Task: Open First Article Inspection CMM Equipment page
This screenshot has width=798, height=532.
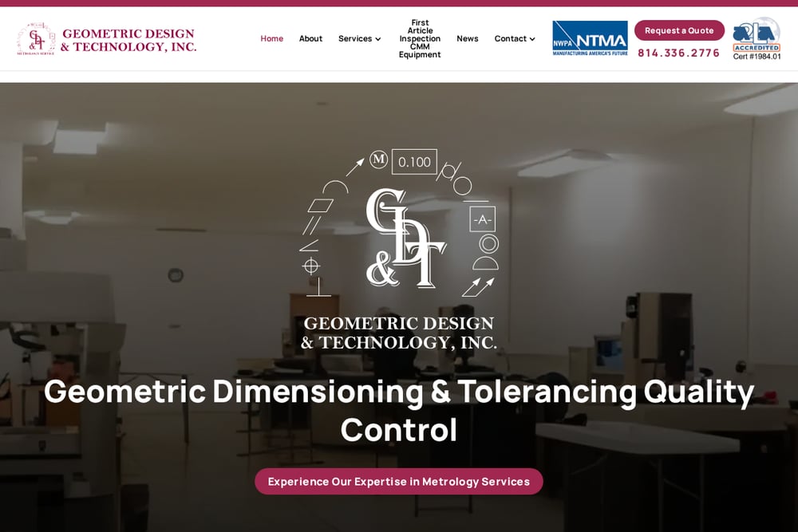Action: 420,38
